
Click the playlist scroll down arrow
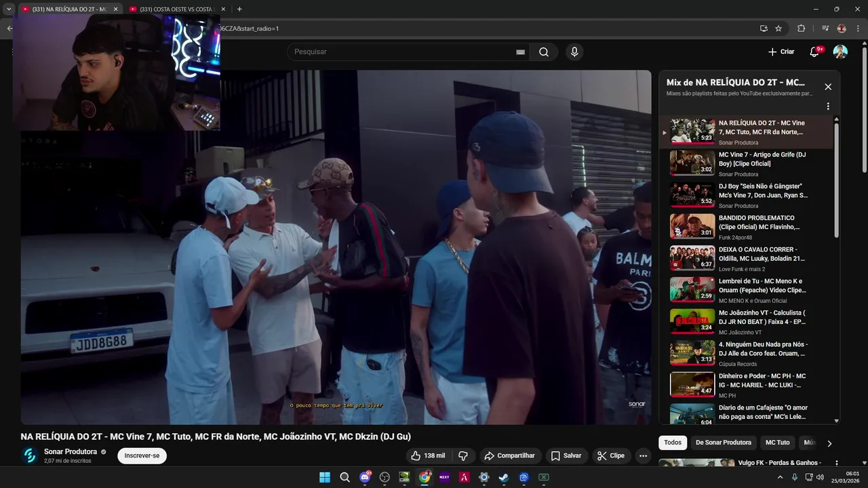(x=836, y=421)
